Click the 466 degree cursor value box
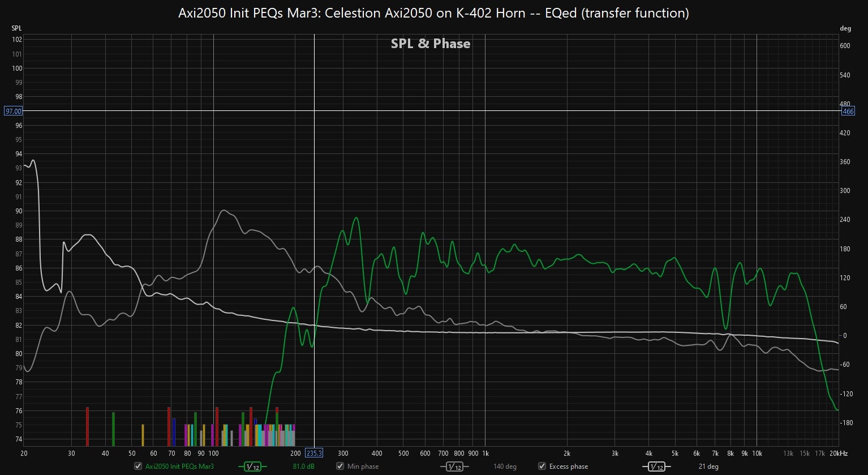Screen dimensions: 868x475 pyautogui.click(x=848, y=112)
